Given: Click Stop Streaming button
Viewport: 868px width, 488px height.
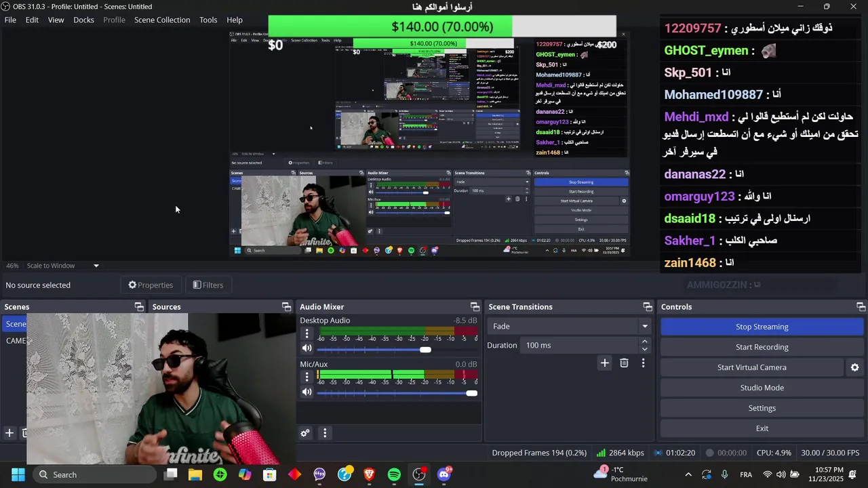Looking at the screenshot, I should 762,327.
